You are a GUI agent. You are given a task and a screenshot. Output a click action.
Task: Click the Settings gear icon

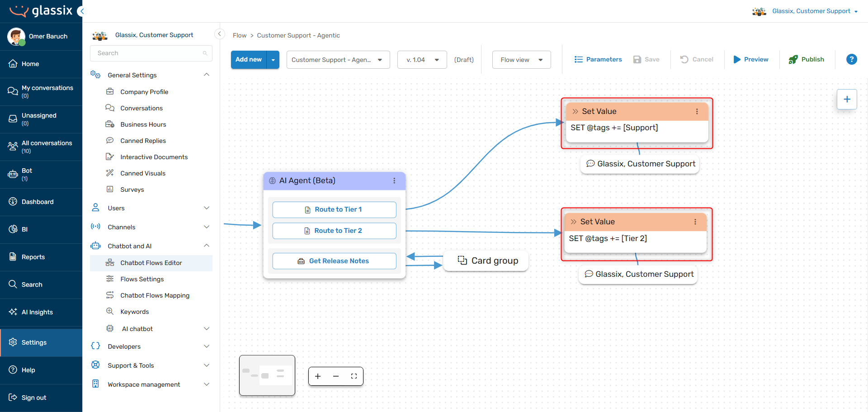point(13,342)
